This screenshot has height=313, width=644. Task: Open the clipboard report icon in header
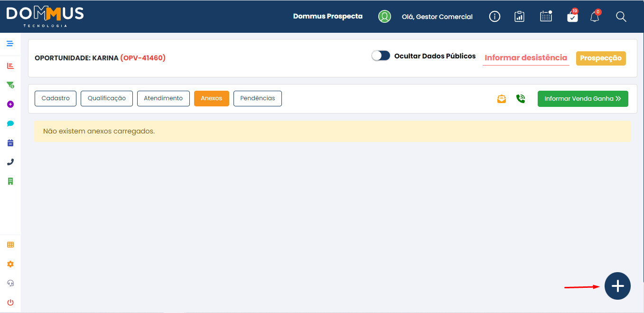(x=520, y=17)
